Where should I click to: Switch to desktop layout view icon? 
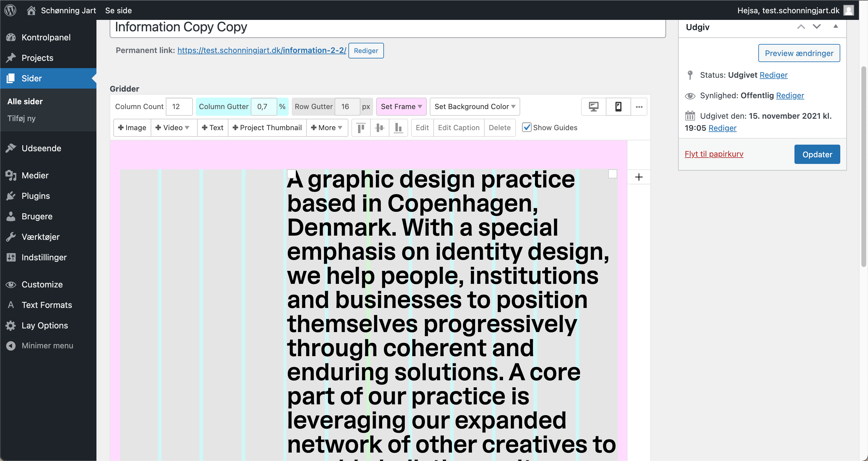tap(593, 107)
